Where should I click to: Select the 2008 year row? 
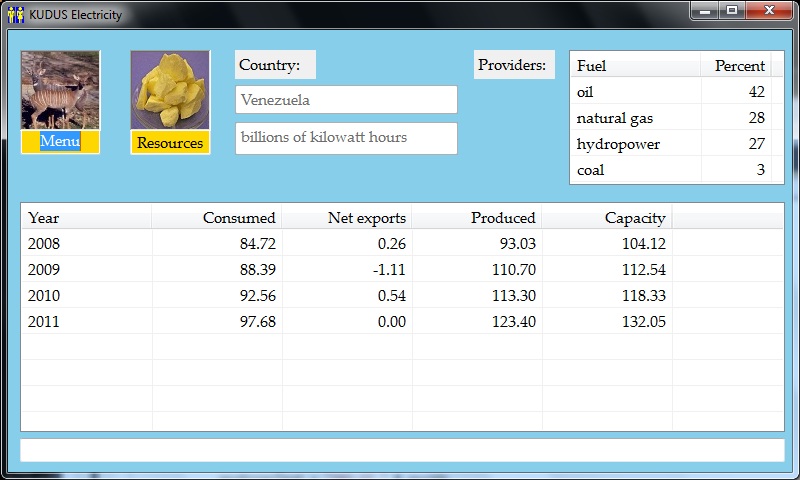402,243
